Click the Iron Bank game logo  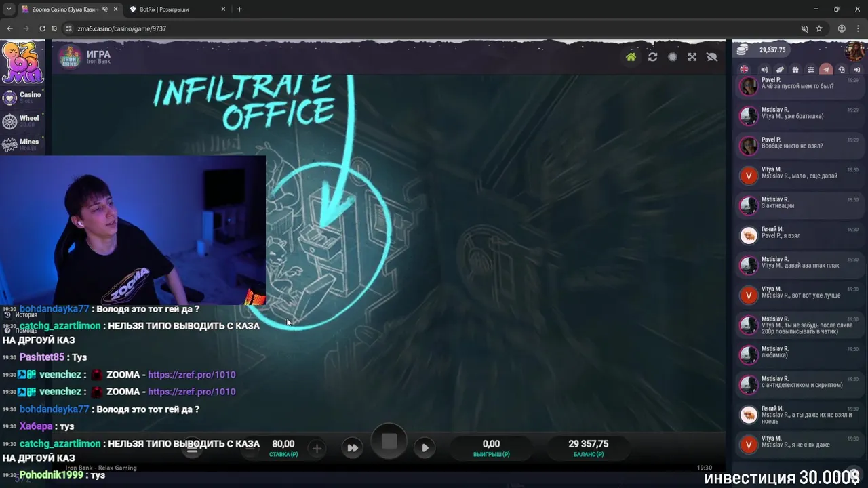(69, 57)
